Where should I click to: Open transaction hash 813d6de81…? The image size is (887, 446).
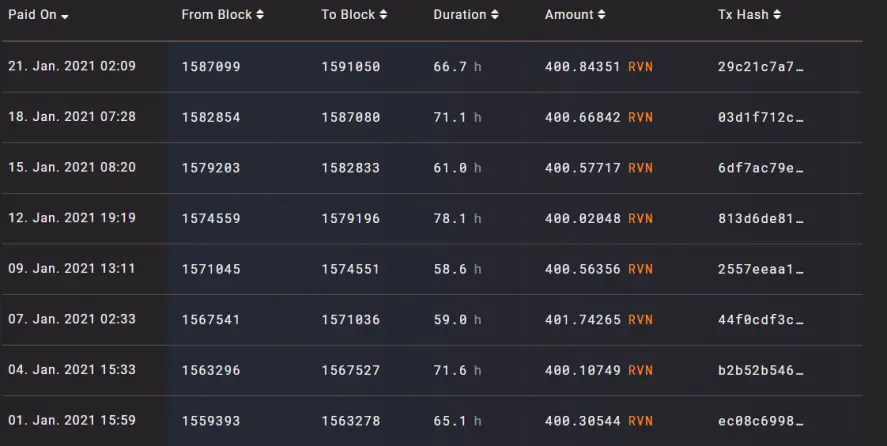(760, 218)
